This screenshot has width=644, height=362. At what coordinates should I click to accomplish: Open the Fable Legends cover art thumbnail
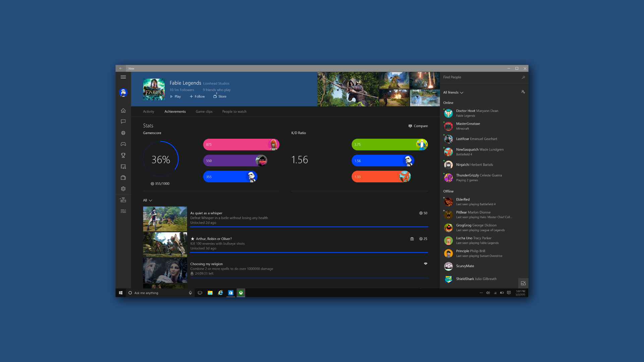tap(154, 89)
